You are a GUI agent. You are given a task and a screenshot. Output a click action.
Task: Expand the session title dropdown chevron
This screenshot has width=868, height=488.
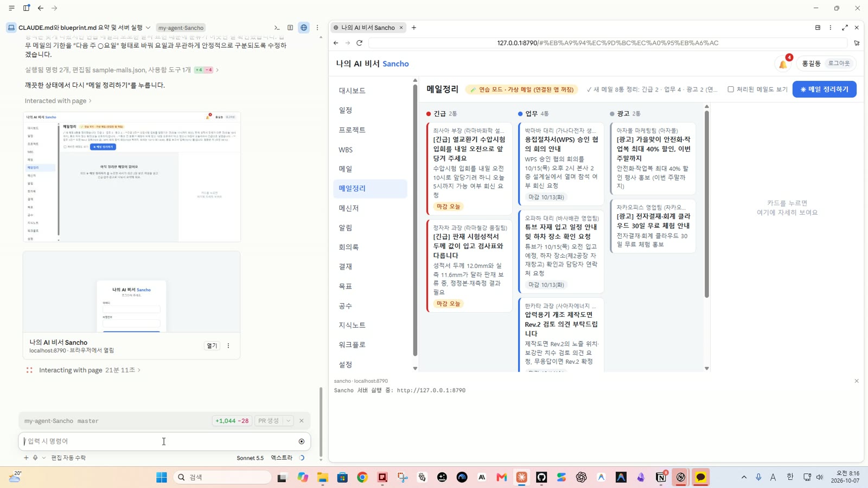[x=148, y=28]
